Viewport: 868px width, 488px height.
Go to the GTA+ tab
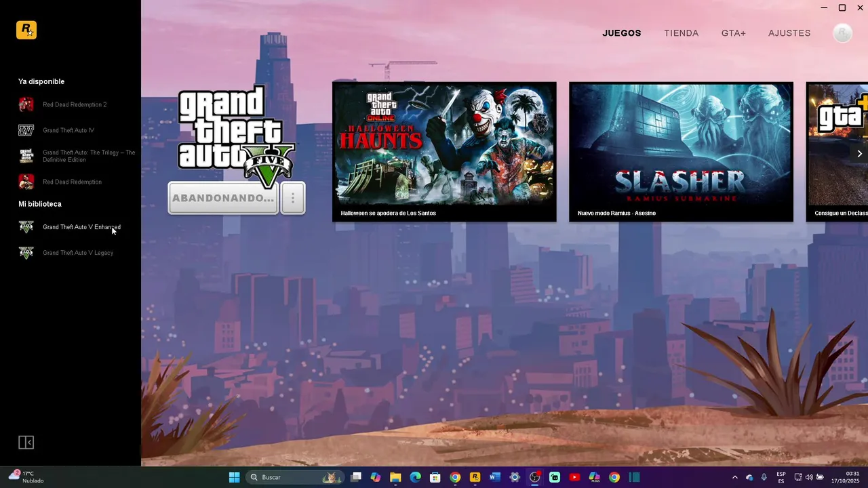(x=733, y=33)
